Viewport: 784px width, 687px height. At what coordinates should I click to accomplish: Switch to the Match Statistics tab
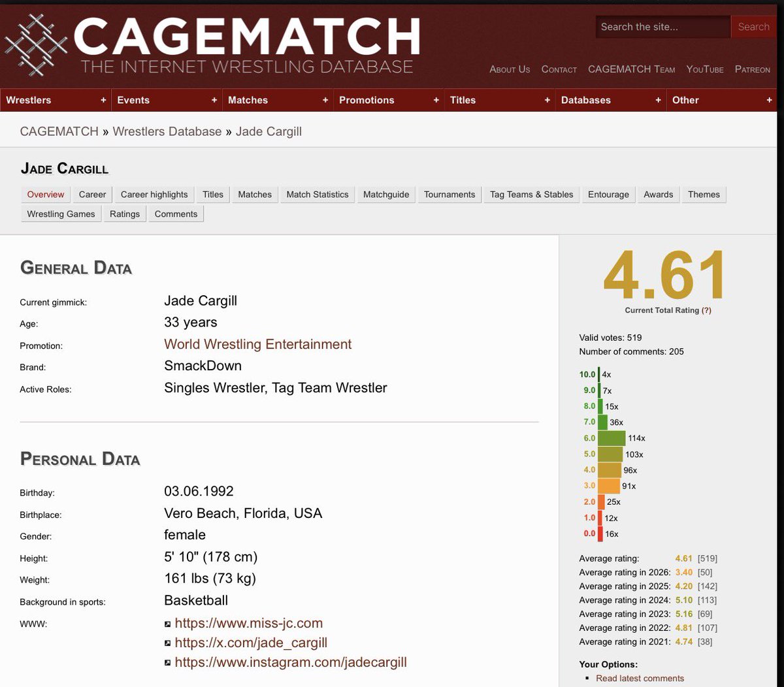318,195
